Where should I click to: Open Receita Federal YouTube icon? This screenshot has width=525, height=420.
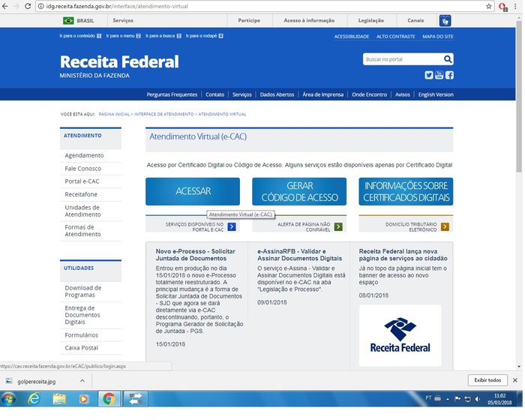pyautogui.click(x=439, y=75)
